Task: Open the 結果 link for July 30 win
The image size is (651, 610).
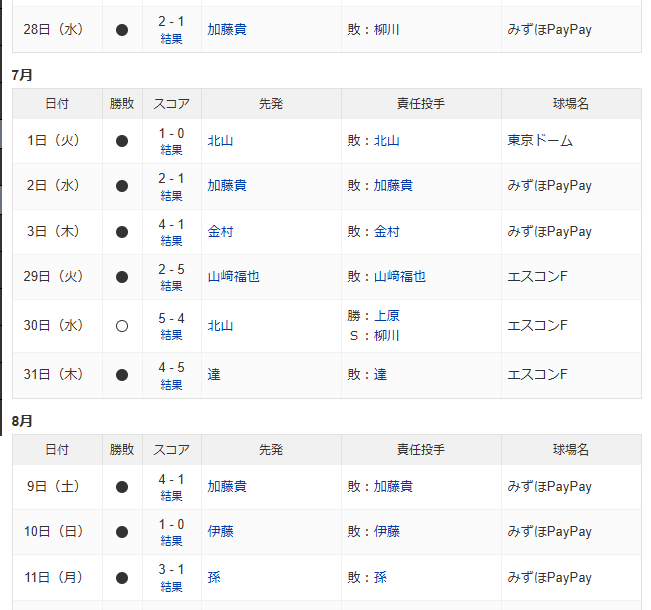Action: 172,335
